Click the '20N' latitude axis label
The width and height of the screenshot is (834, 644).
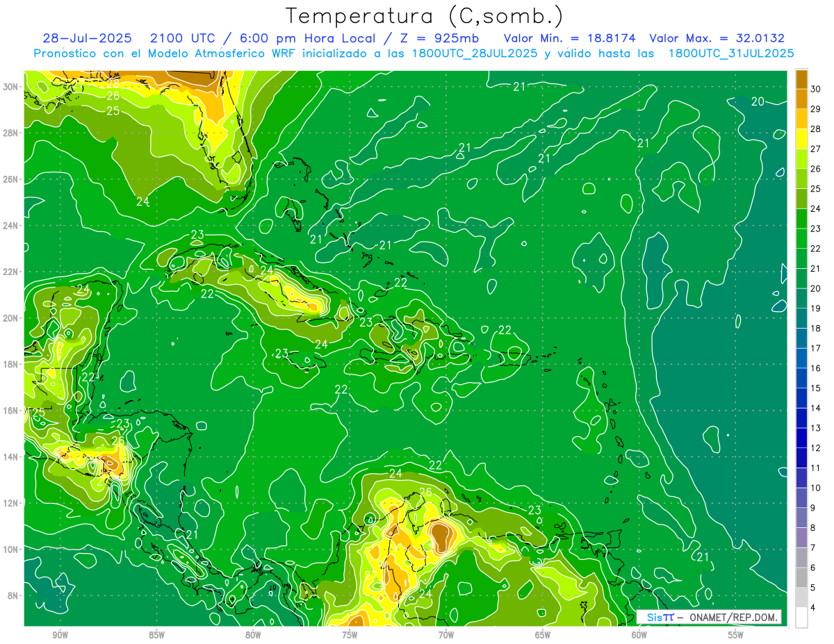click(11, 318)
